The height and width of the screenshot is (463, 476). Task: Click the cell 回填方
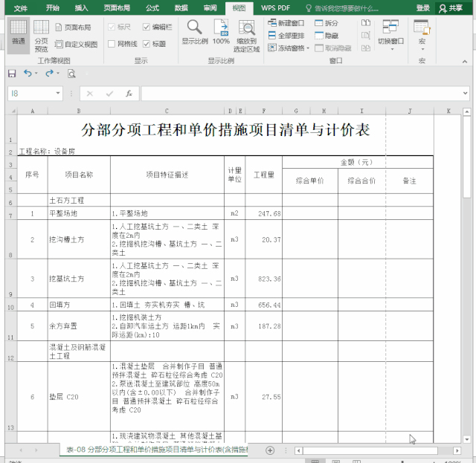pos(79,305)
